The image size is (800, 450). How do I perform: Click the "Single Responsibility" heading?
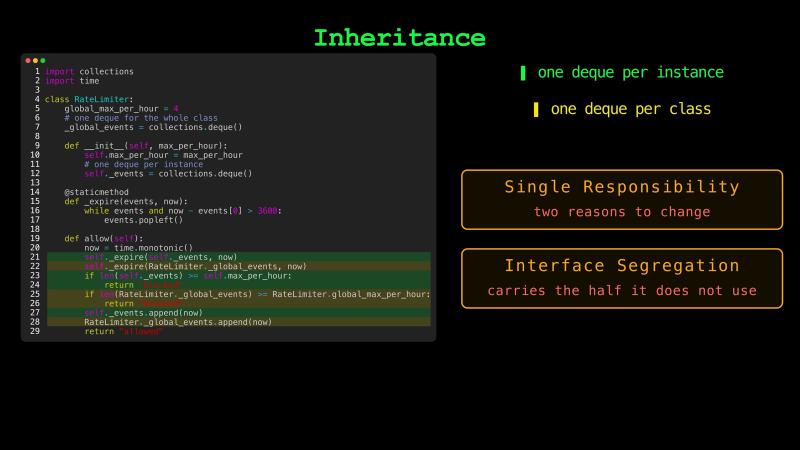(x=622, y=187)
